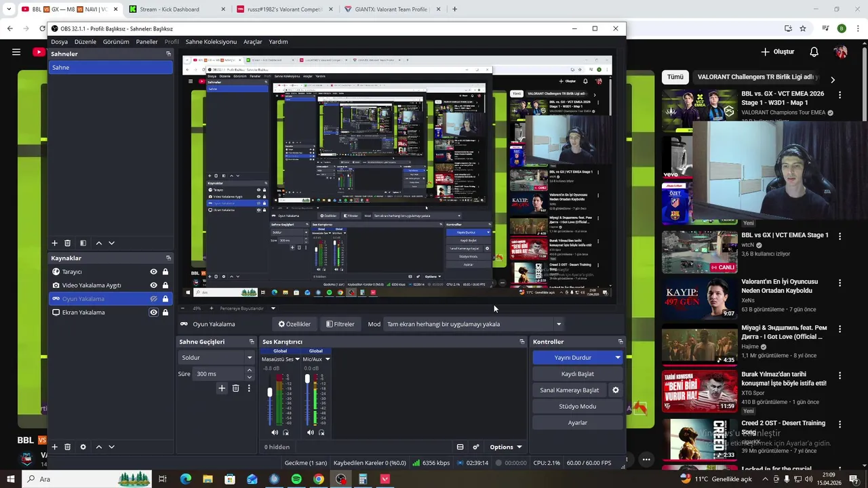This screenshot has width=868, height=488.
Task: Open transition properties three-dot menu
Action: tap(249, 388)
